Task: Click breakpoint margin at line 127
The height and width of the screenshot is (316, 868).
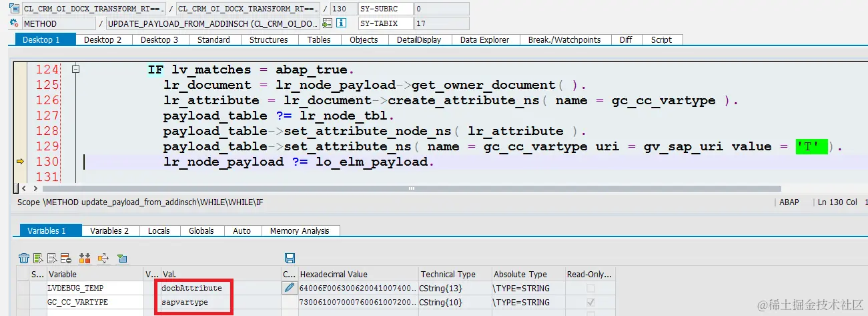Action: tap(20, 116)
